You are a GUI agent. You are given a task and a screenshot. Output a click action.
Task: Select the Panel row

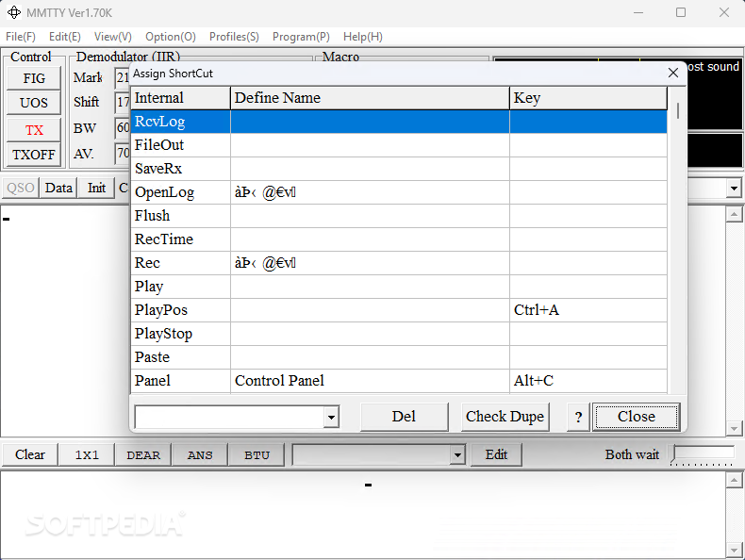pos(399,381)
